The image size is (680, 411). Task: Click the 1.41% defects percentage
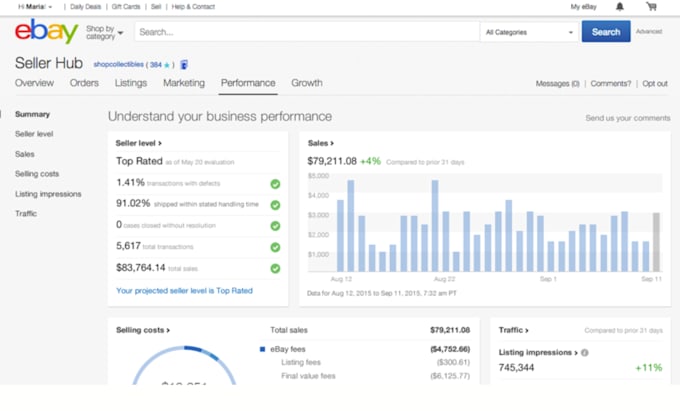pos(130,183)
